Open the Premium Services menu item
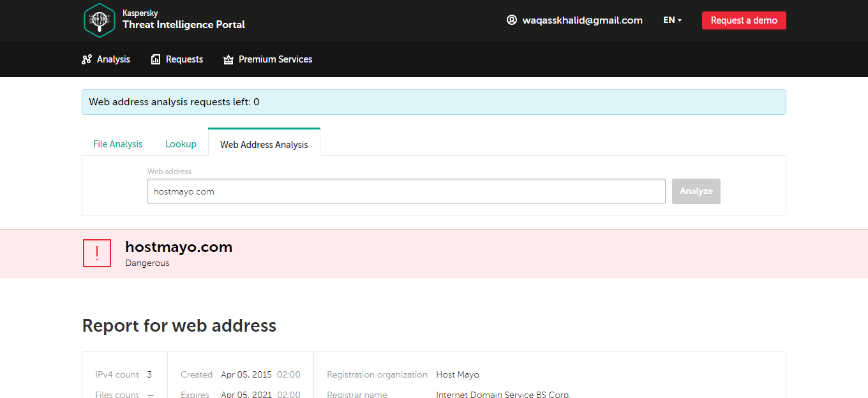 coord(275,59)
